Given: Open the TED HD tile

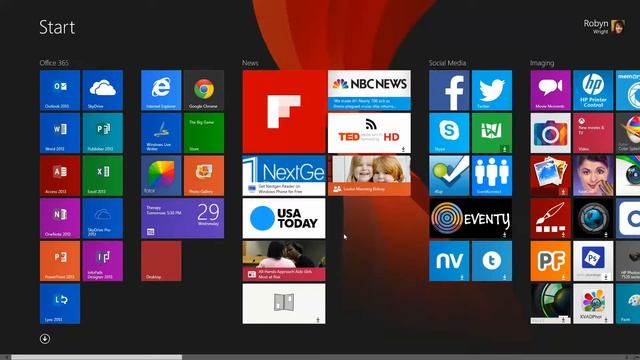Looking at the screenshot, I should 369,133.
